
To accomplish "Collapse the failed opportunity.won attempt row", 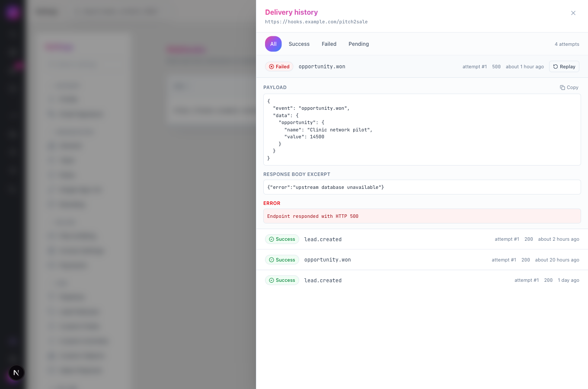I will point(422,67).
